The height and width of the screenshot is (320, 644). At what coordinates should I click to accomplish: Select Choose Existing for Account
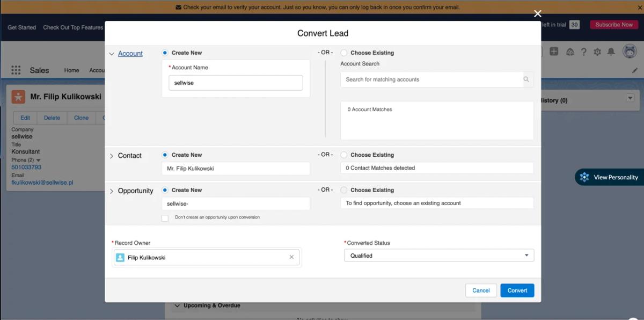343,53
